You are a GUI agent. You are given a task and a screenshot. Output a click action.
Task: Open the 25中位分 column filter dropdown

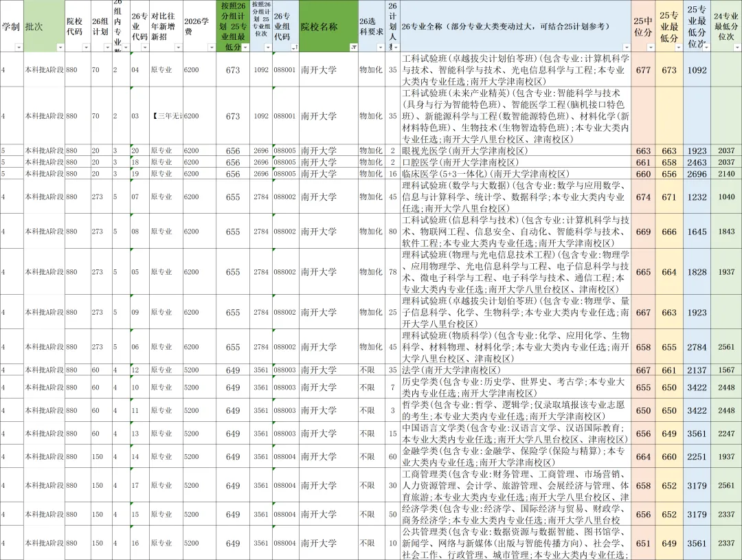point(650,47)
